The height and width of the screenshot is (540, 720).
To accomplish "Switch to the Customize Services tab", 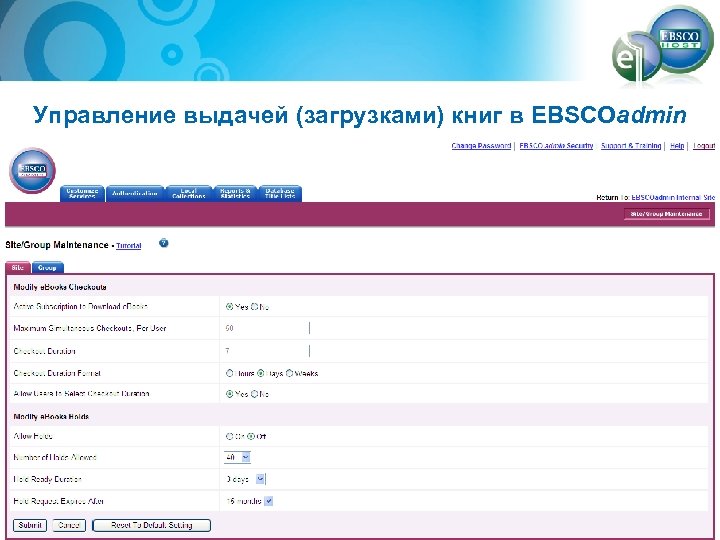I will coord(82,193).
